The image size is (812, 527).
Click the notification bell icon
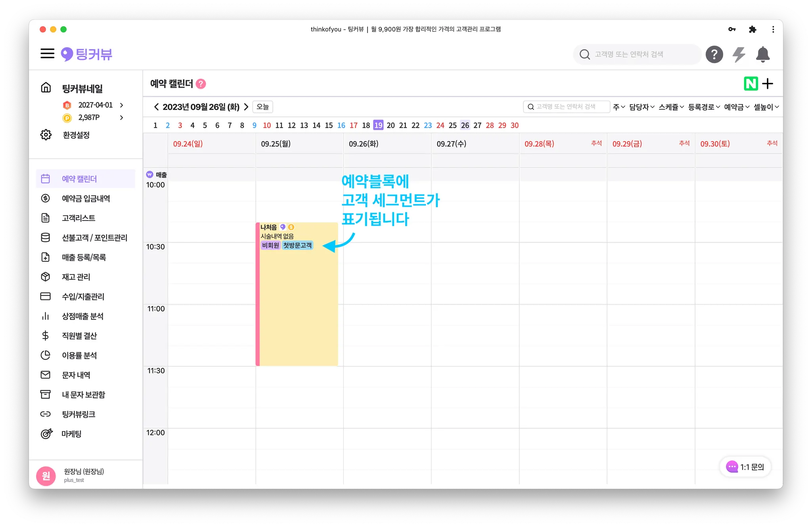(762, 54)
